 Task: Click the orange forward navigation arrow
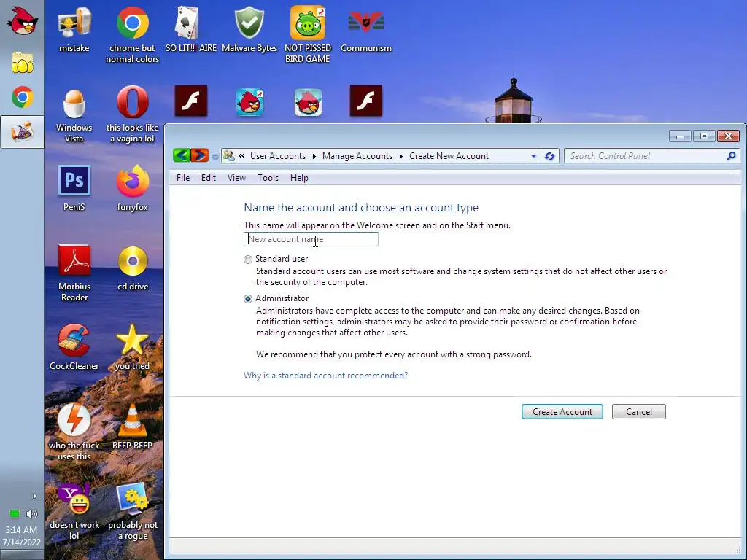coord(200,155)
